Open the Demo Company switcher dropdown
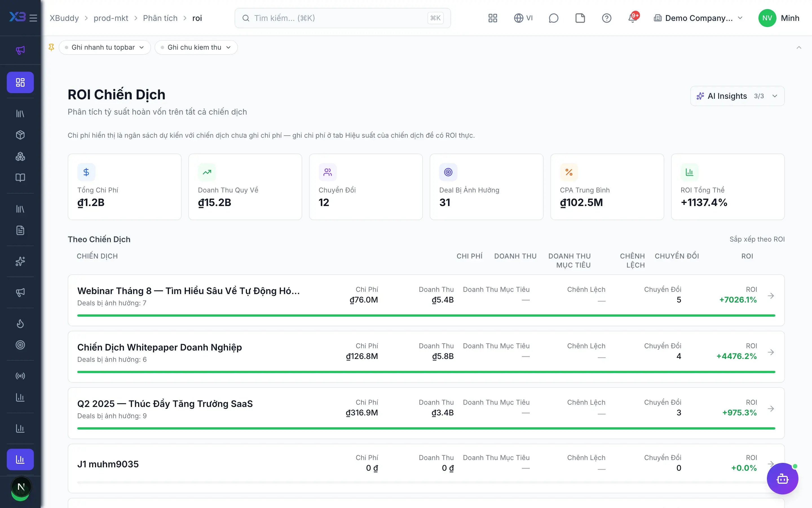This screenshot has width=812, height=508. pos(698,18)
